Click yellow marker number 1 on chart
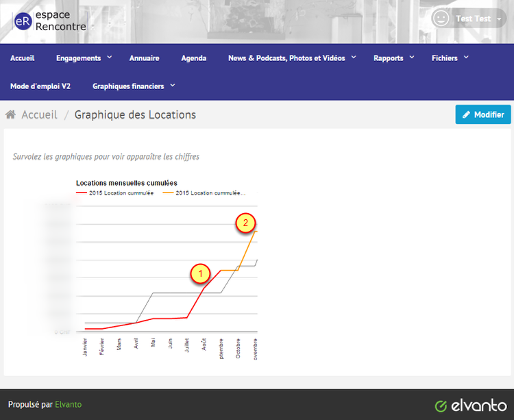 [x=199, y=273]
